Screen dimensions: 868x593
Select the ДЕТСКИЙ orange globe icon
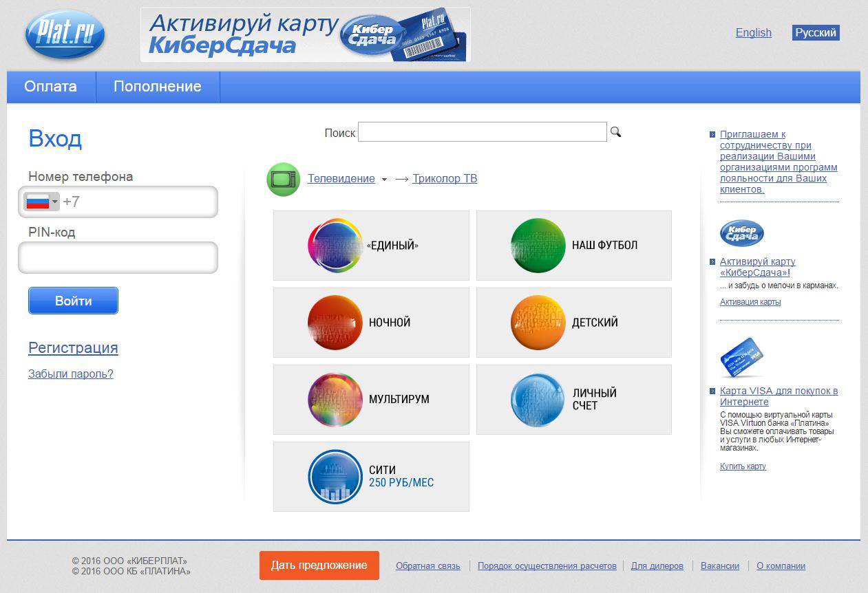[x=538, y=323]
